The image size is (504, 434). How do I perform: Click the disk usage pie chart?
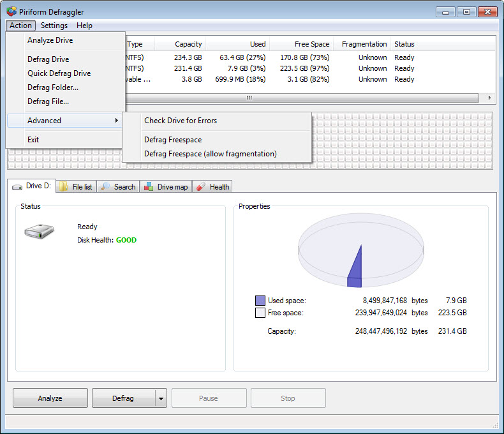[x=361, y=250]
